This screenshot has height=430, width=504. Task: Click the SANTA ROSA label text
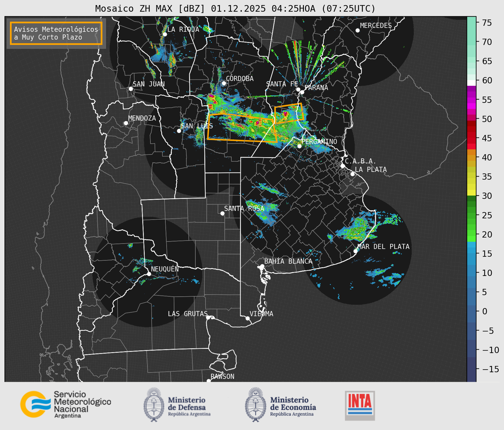(244, 208)
